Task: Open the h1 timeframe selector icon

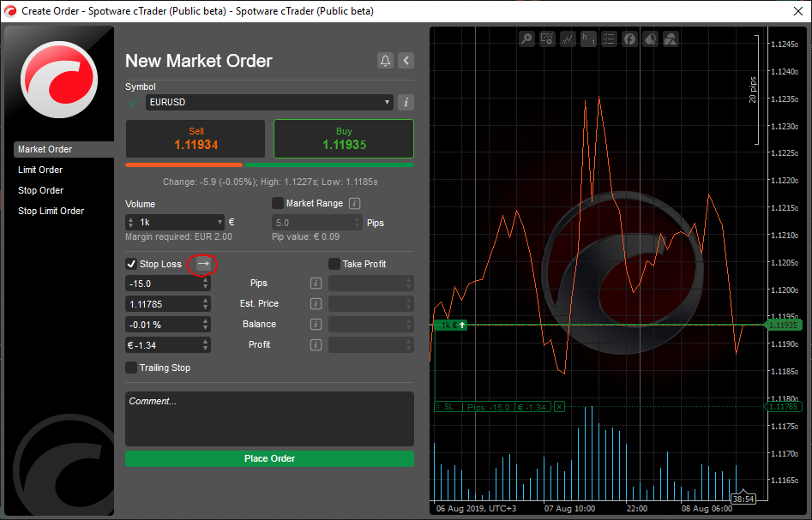Action: tap(588, 39)
